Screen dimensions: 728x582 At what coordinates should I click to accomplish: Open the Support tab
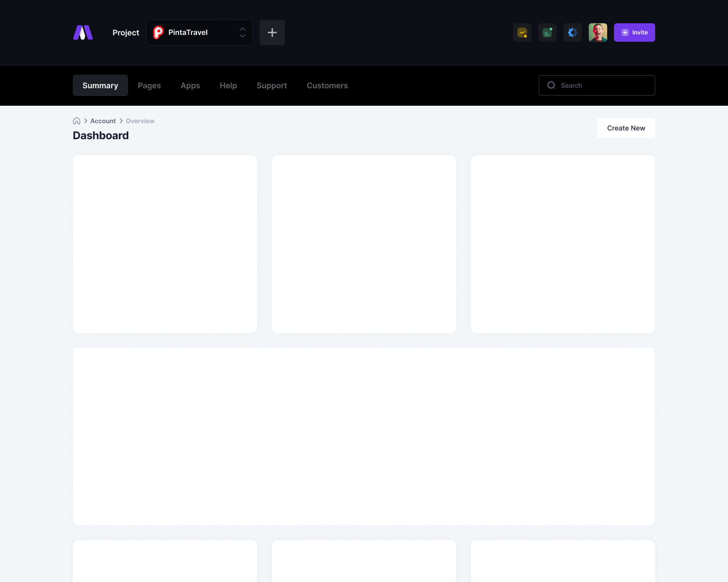(x=272, y=85)
